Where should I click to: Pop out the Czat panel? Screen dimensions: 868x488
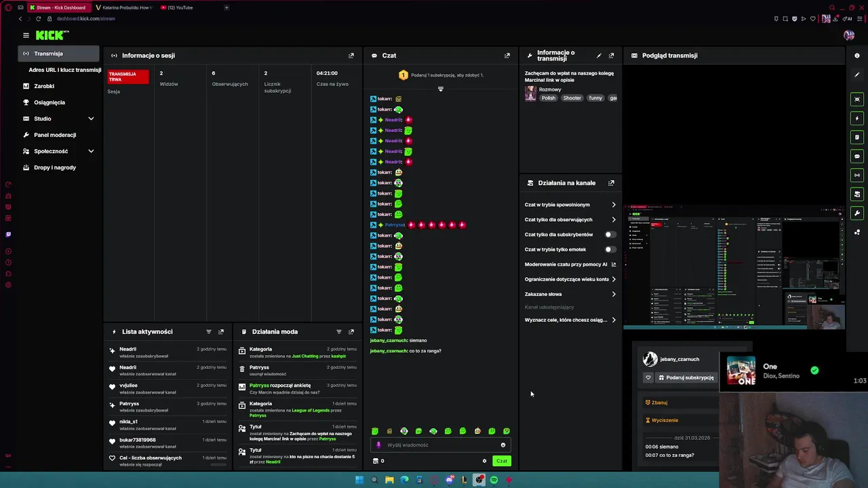point(507,56)
